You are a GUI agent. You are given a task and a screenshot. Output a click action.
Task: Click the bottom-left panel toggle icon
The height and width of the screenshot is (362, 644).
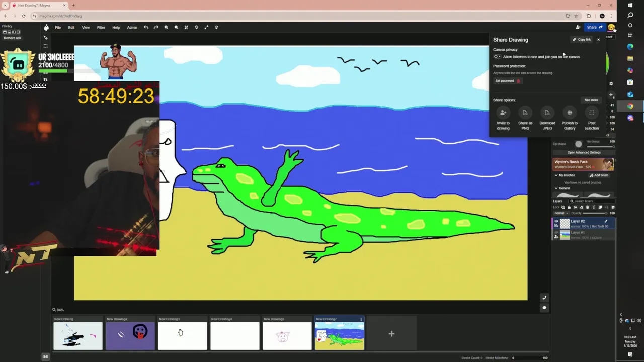[x=45, y=357]
